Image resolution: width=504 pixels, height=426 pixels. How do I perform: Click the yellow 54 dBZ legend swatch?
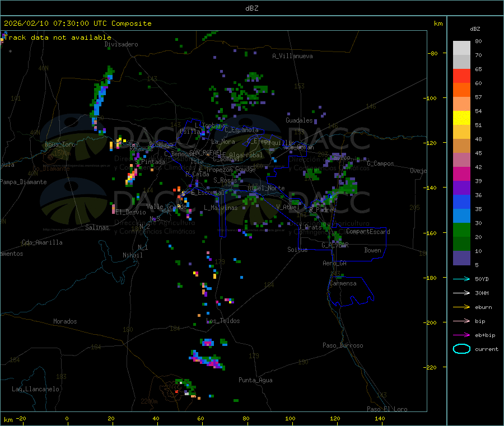coord(461,118)
